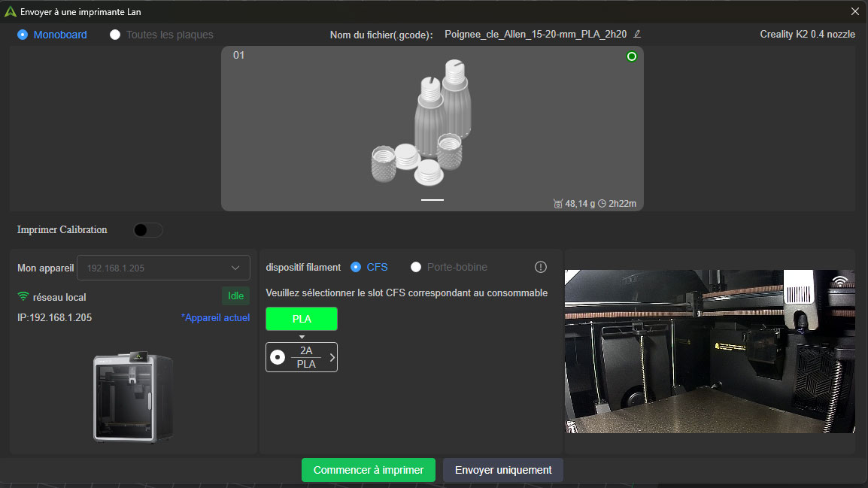Click the Creality logo in title bar
The width and height of the screenshot is (868, 488).
pyautogui.click(x=10, y=11)
